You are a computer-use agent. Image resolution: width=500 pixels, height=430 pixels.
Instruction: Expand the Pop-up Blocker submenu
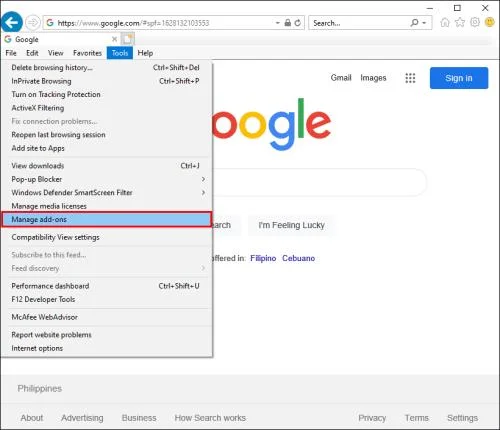(x=203, y=179)
